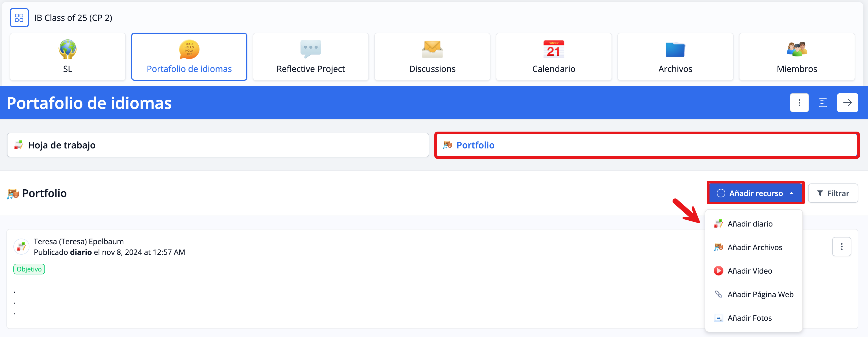Collapse the Añadir recurso dropdown
Image resolution: width=868 pixels, height=337 pixels.
click(755, 193)
